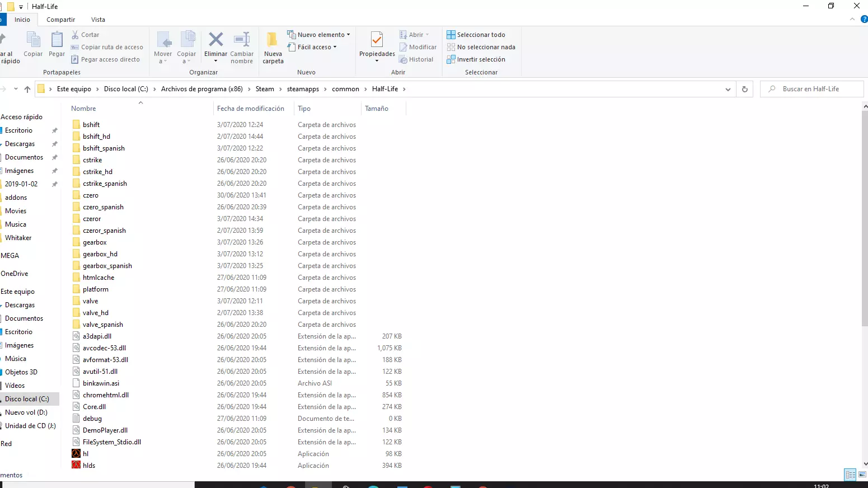
Task: Expand the Propiedades dropdown arrow
Action: tap(377, 61)
